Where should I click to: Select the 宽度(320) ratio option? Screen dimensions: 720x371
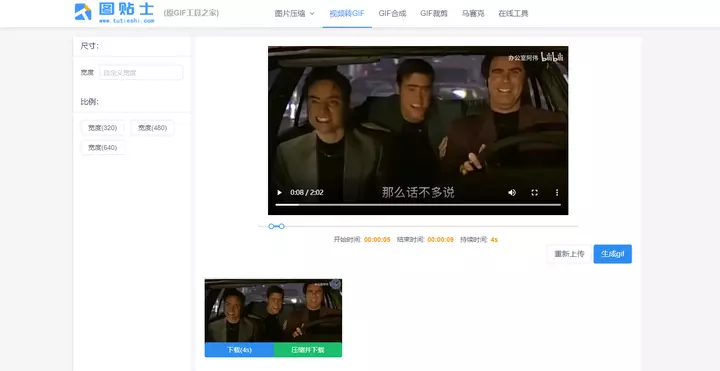[103, 128]
